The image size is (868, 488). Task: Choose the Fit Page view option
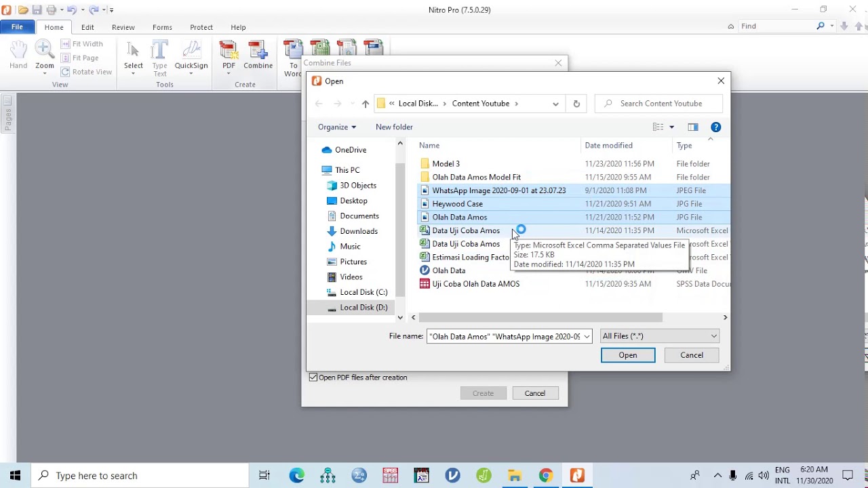[x=80, y=58]
